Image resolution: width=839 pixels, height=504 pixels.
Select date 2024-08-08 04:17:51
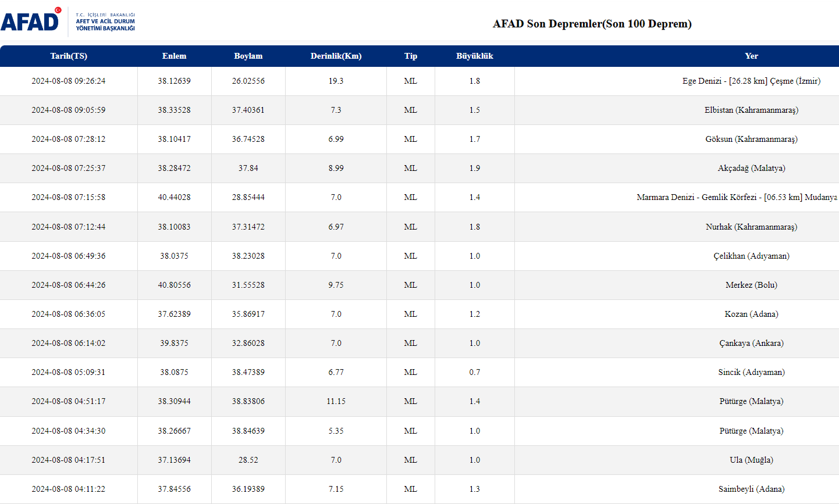pos(69,460)
